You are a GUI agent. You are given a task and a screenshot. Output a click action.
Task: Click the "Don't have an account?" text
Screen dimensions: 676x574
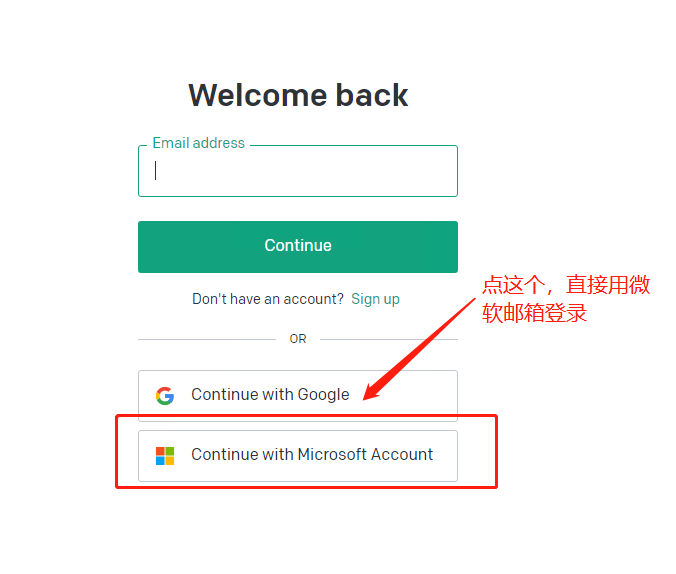(268, 298)
